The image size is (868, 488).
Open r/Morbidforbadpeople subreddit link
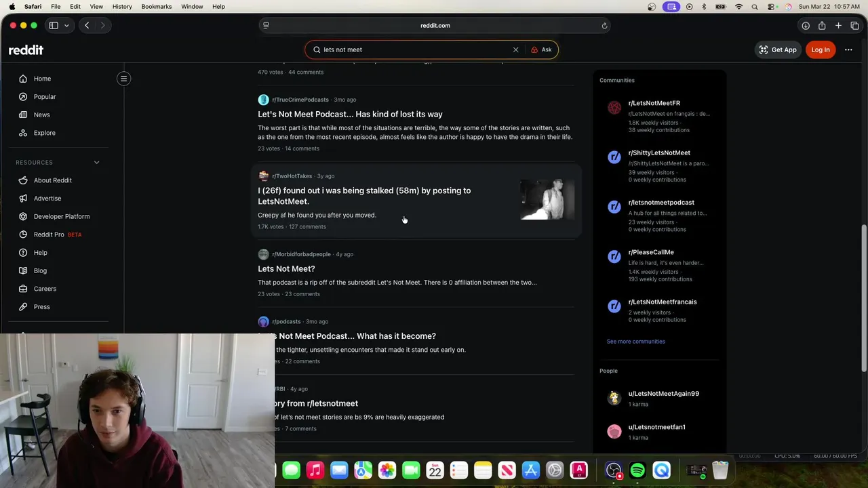[302, 254]
